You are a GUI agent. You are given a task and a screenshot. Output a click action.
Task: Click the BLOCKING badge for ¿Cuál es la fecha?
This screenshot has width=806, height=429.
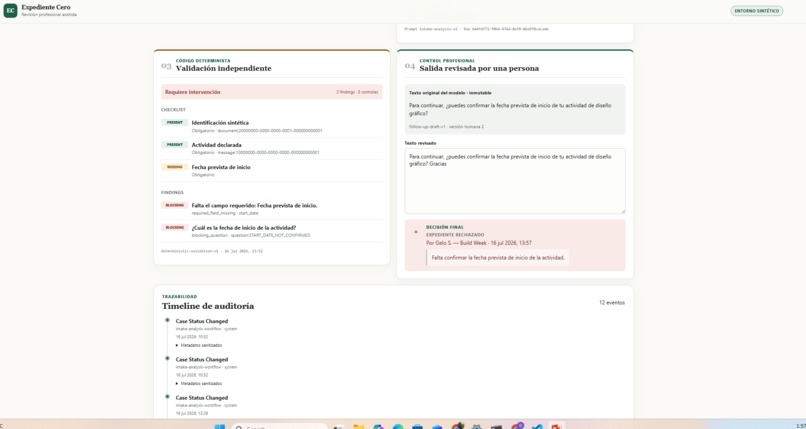[x=174, y=228]
